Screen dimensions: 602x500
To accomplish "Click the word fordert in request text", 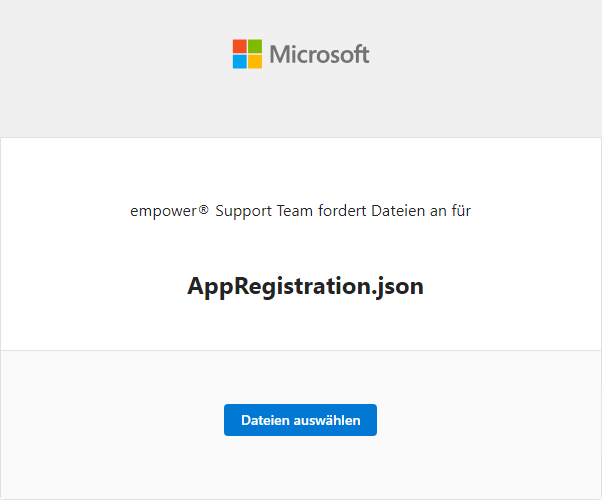I will pyautogui.click(x=342, y=211).
